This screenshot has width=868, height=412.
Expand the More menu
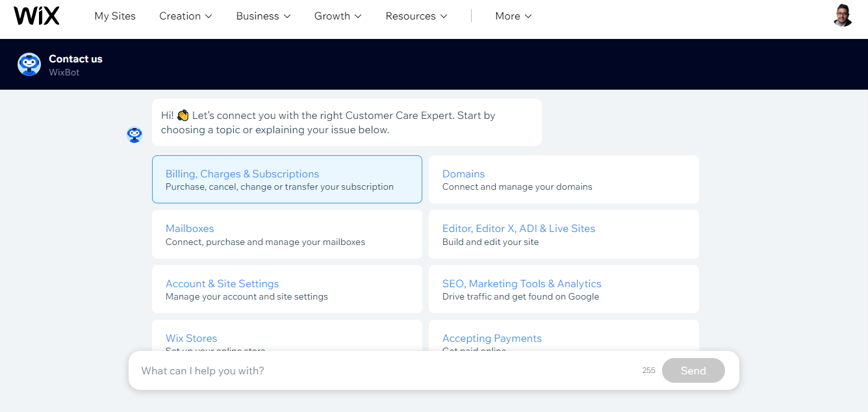513,16
